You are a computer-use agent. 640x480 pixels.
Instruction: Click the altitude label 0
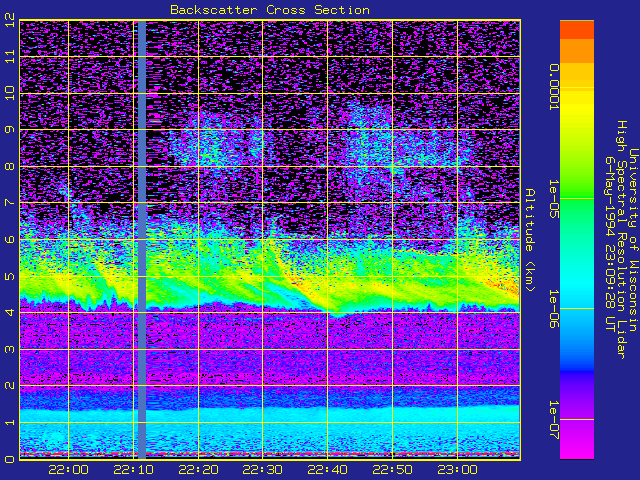(x=10, y=459)
